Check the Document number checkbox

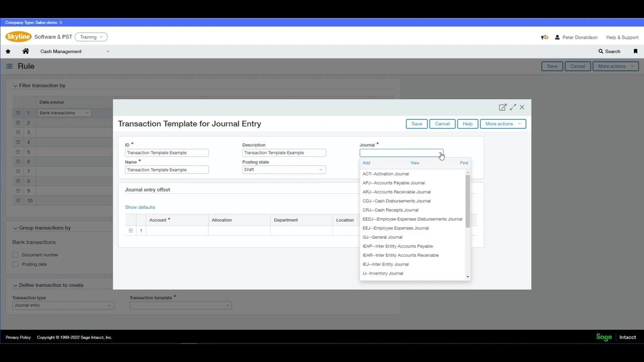[x=15, y=255]
